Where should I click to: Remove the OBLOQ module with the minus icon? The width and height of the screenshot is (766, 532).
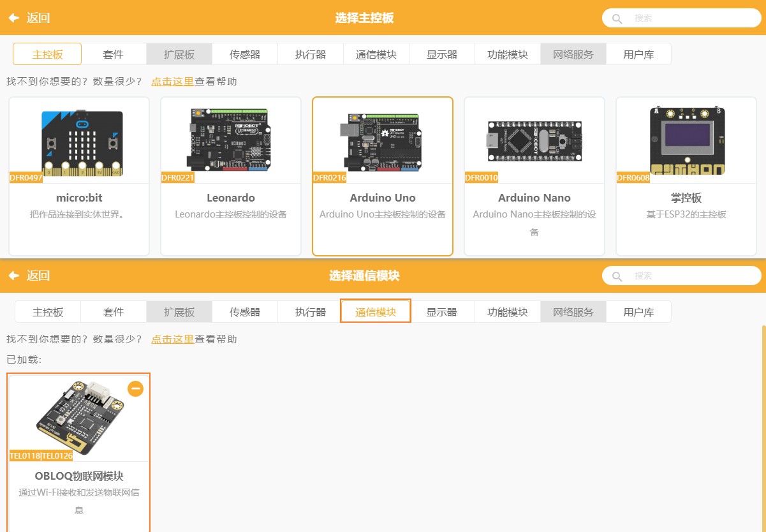point(135,388)
